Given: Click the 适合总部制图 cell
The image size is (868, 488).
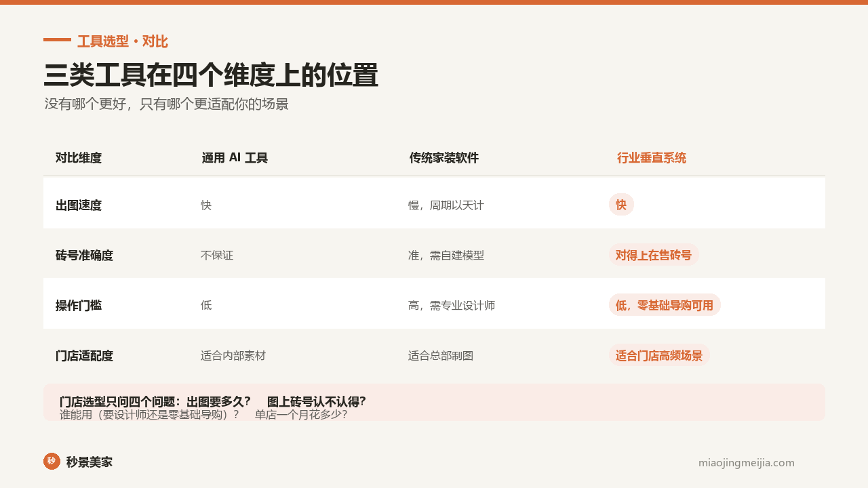Looking at the screenshot, I should coord(441,356).
